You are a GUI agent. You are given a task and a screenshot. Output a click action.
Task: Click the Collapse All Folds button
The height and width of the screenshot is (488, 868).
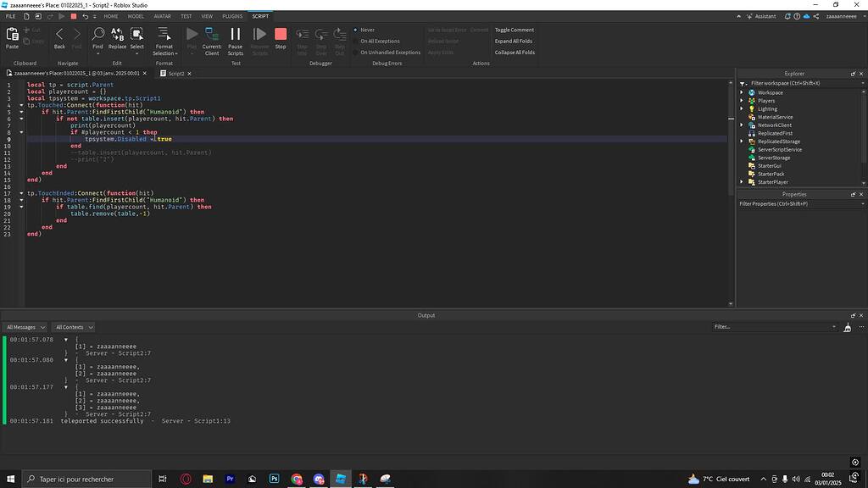(513, 52)
